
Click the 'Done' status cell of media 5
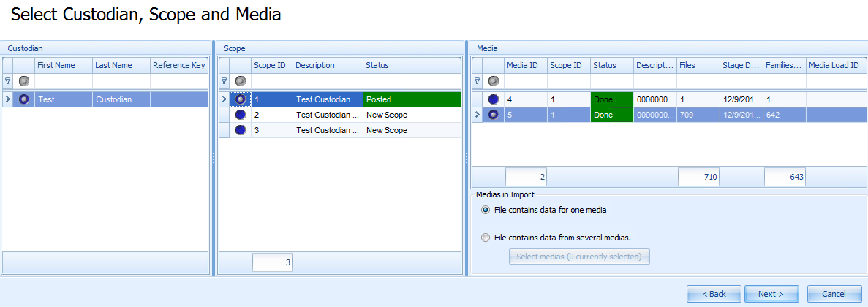click(x=612, y=115)
